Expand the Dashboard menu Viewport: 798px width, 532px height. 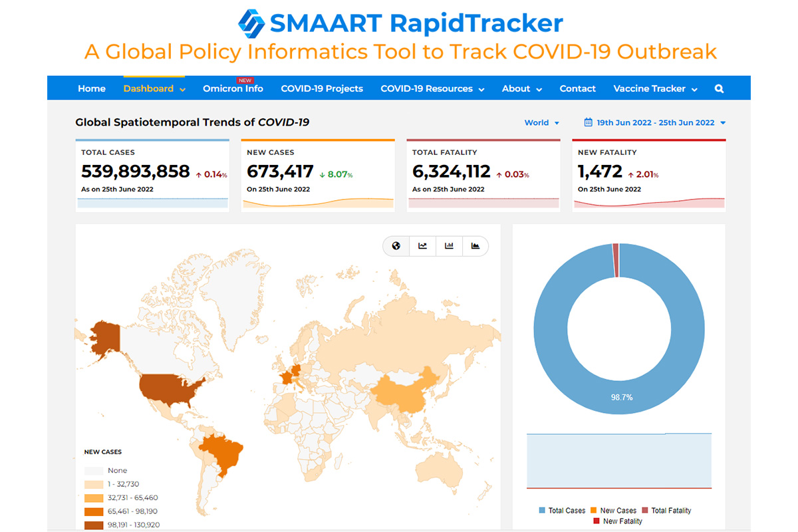point(154,88)
